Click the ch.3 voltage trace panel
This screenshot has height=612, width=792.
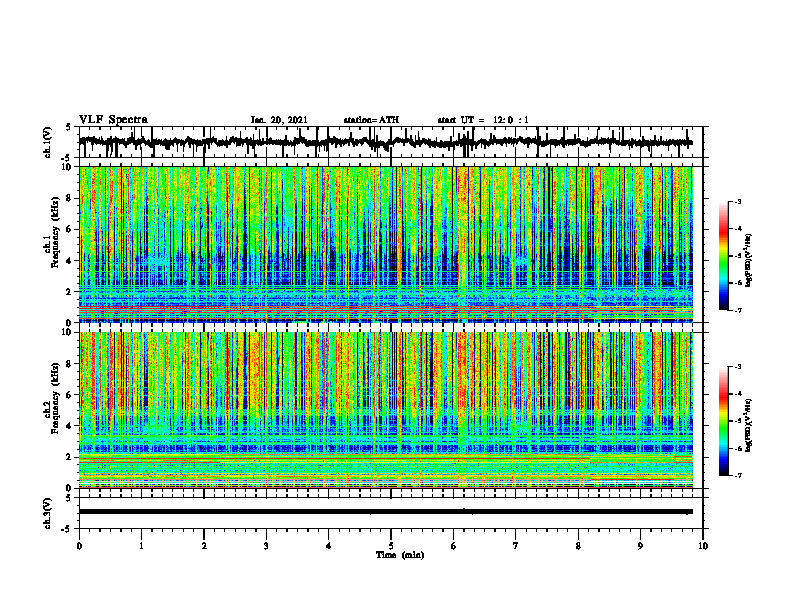pos(390,513)
